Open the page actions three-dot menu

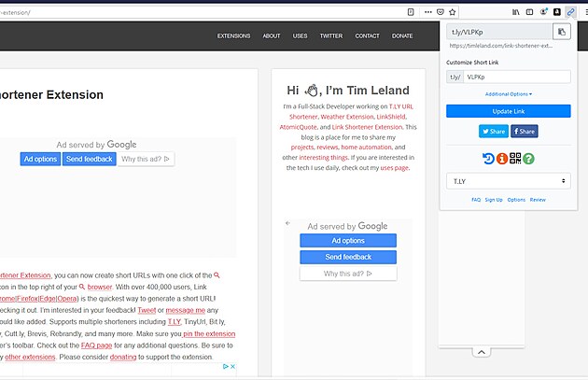click(426, 12)
